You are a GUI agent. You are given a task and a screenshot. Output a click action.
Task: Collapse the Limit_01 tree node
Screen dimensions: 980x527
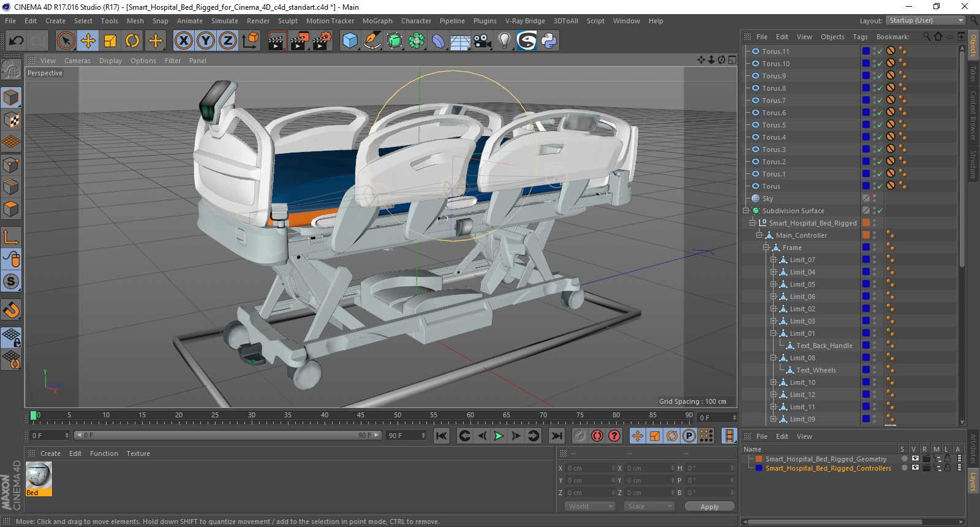tap(773, 333)
